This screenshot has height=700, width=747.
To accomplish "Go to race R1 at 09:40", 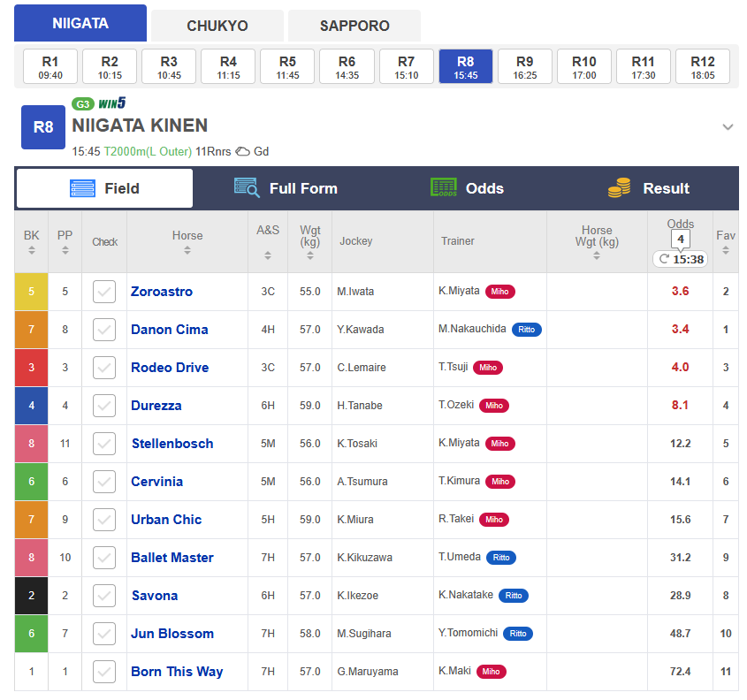I will [x=50, y=66].
